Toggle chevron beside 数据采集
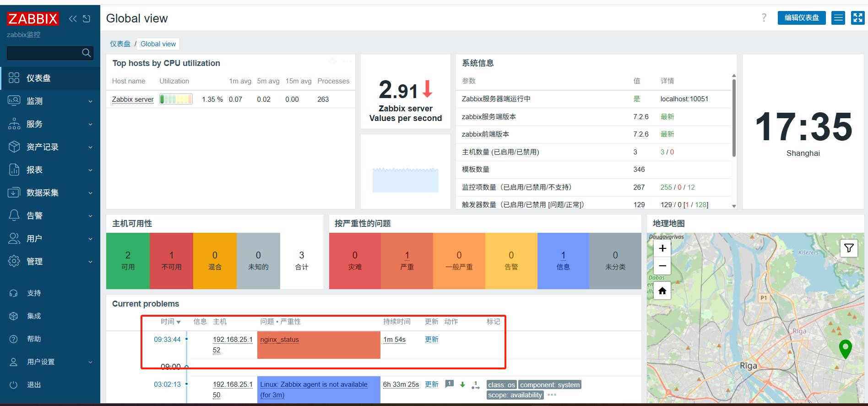The width and height of the screenshot is (868, 406). (x=90, y=193)
